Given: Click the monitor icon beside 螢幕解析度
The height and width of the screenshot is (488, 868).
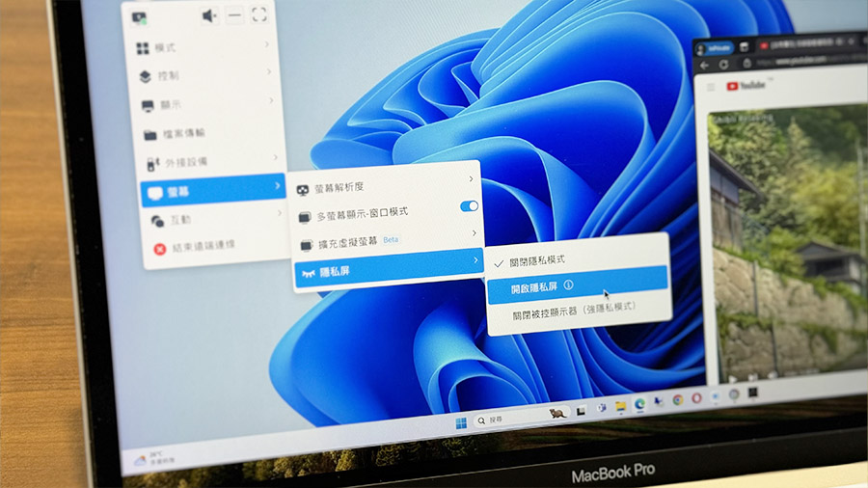Looking at the screenshot, I should click(302, 190).
